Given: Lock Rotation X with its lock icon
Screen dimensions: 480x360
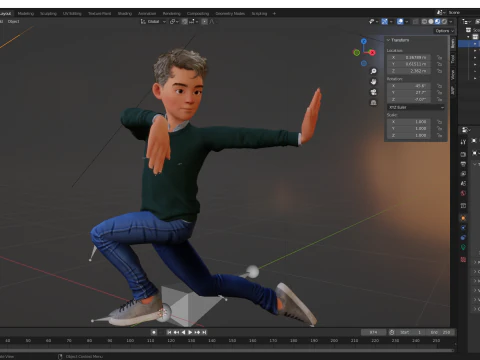Looking at the screenshot, I should point(439,86).
